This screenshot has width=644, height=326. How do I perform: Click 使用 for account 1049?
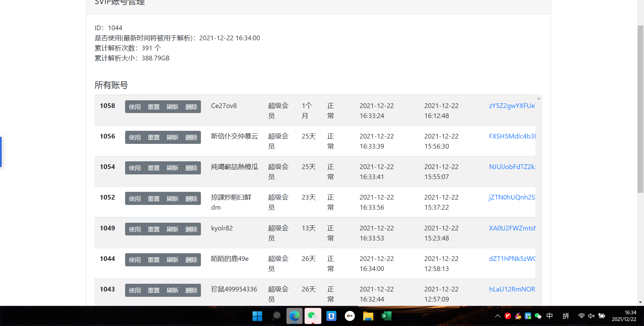pyautogui.click(x=135, y=229)
